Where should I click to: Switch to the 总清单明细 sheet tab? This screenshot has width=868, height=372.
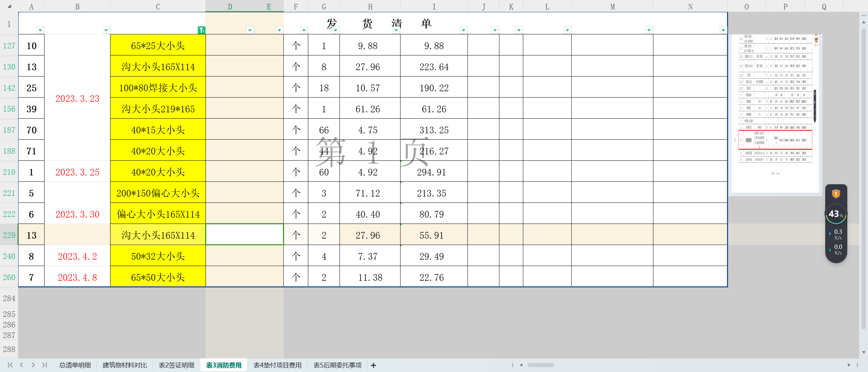pyautogui.click(x=75, y=365)
